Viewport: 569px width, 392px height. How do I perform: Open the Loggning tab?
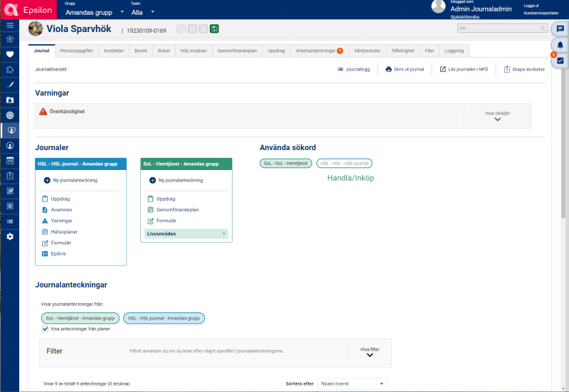[x=454, y=51]
